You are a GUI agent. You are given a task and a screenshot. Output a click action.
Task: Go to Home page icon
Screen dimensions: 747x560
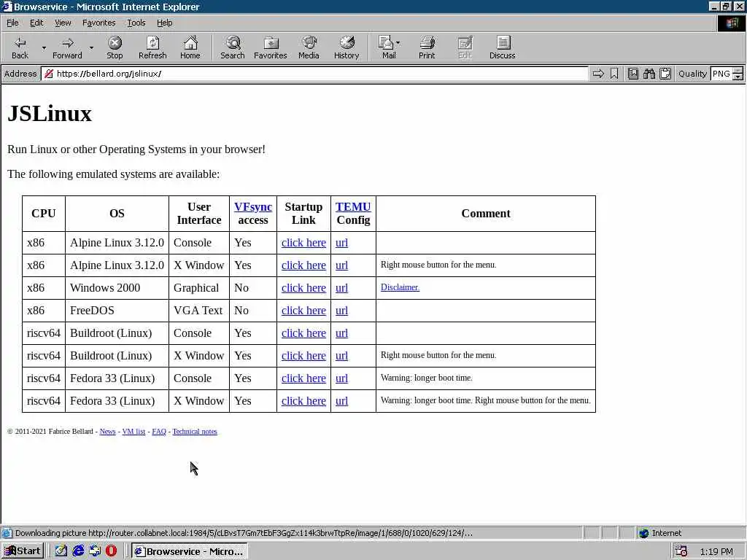(190, 47)
